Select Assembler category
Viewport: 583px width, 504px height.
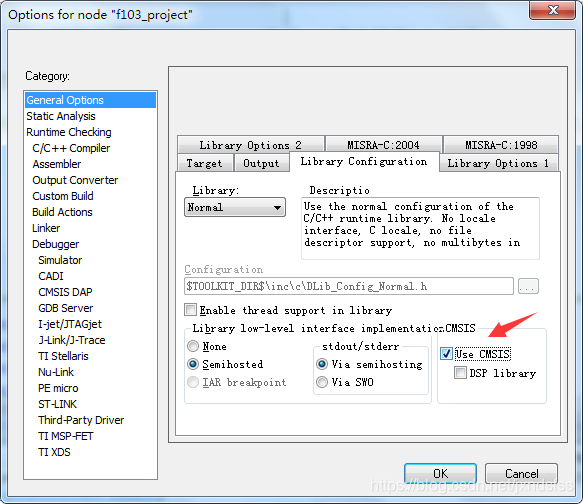click(57, 164)
